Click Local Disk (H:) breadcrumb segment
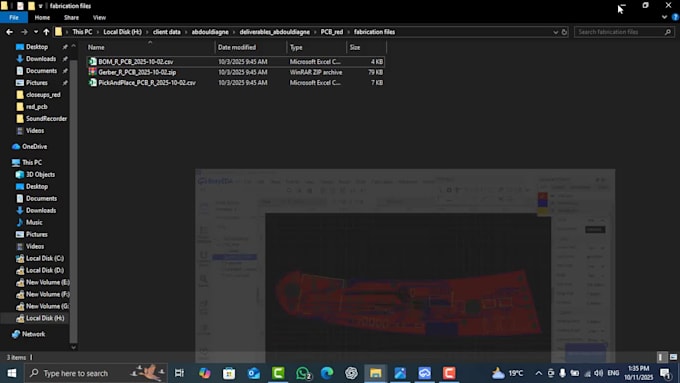 point(122,32)
